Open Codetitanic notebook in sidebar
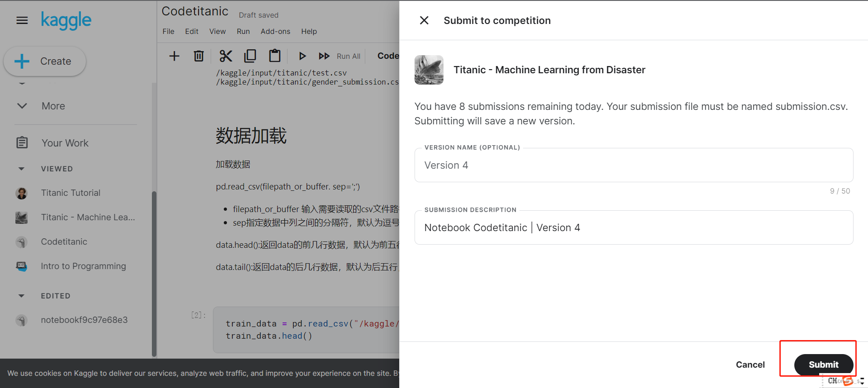868x388 pixels. pos(64,241)
